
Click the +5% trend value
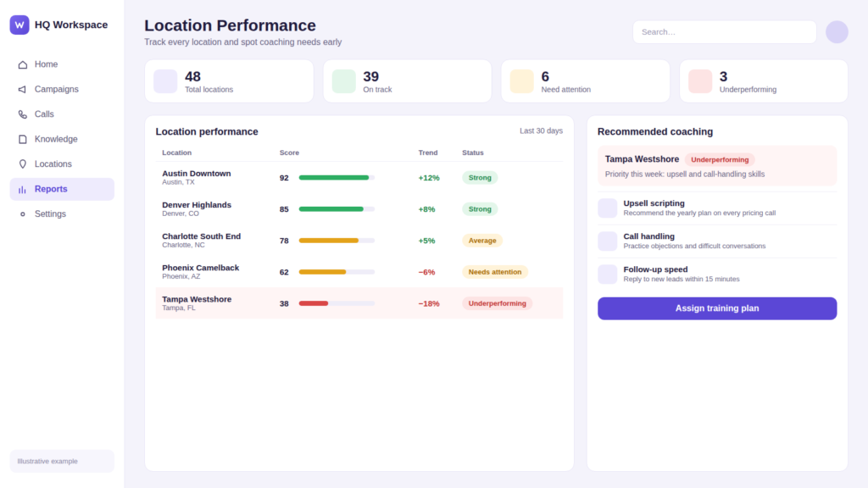(x=426, y=241)
